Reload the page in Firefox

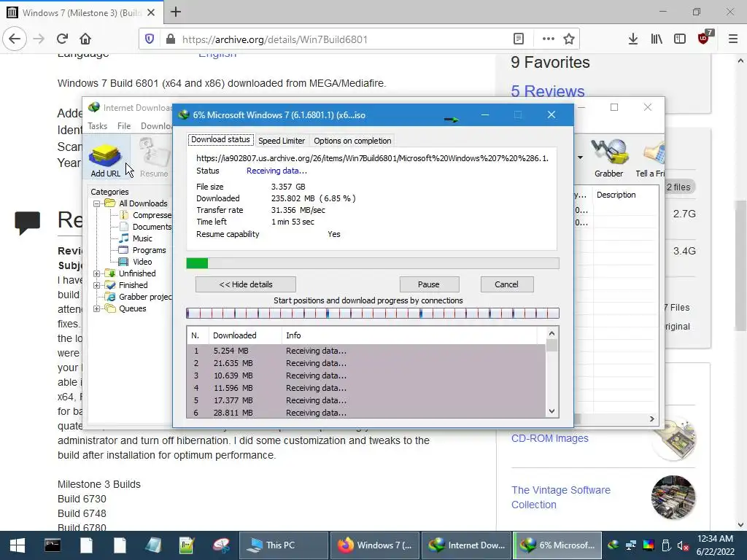(x=62, y=39)
